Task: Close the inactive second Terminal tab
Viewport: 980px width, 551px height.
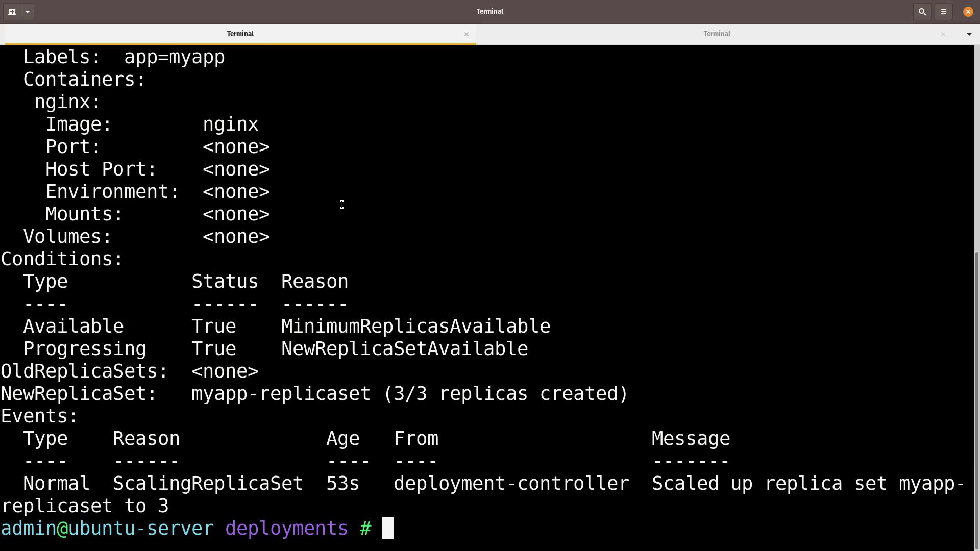Action: tap(943, 34)
